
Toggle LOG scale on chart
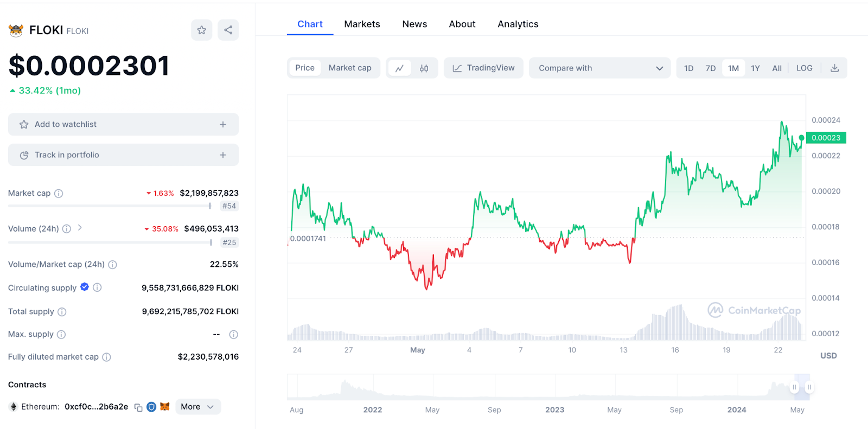click(805, 68)
